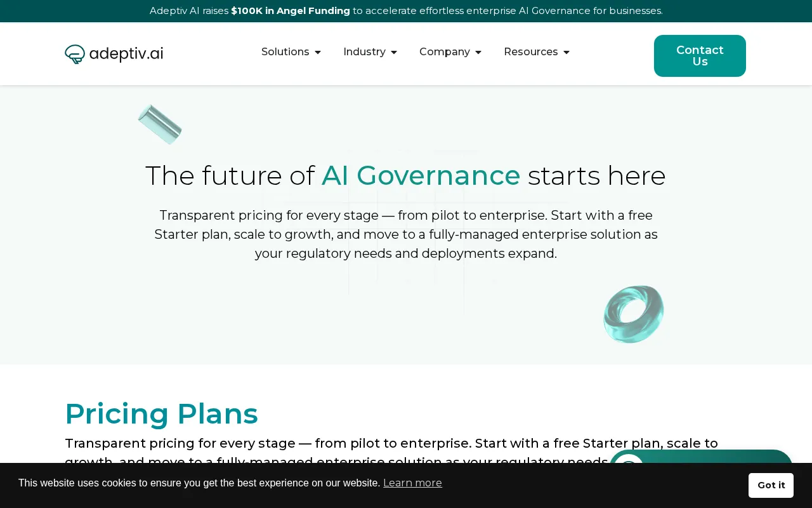Accept cookies with Got it button
812x508 pixels.
(771, 485)
